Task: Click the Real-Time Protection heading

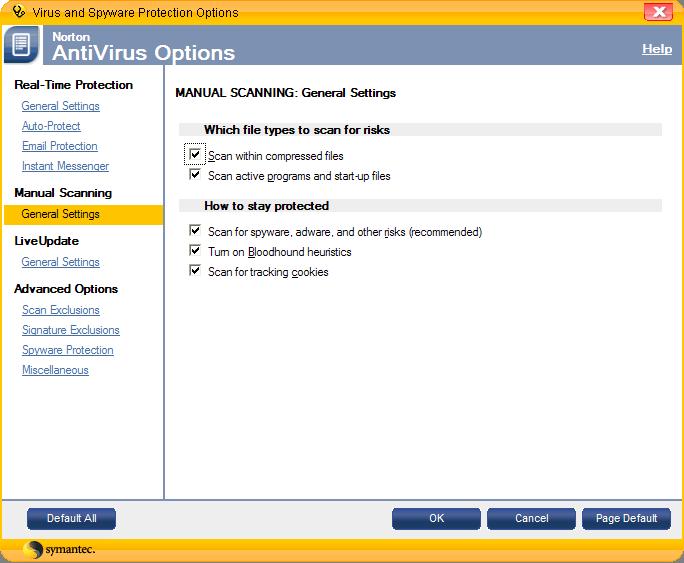Action: (74, 85)
